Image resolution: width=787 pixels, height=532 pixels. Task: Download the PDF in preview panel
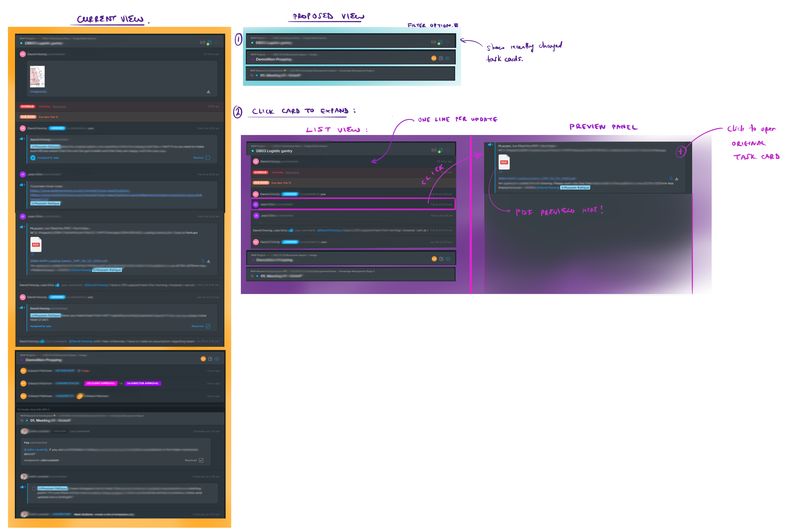677,179
